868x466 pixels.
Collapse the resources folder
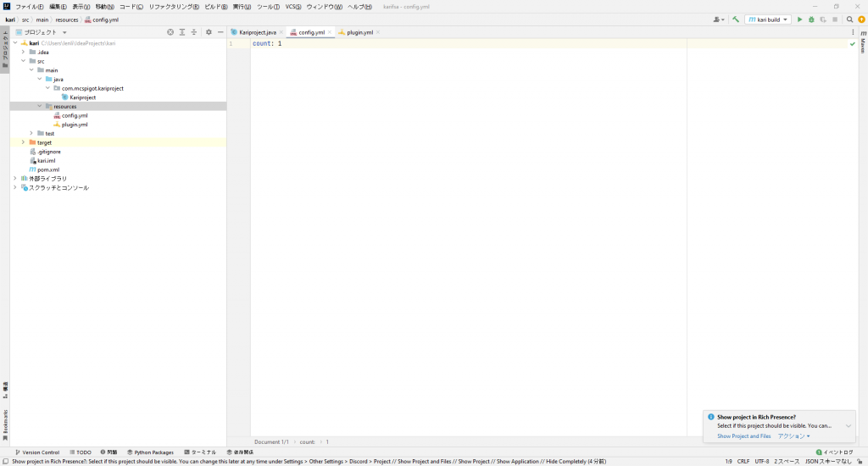point(39,107)
